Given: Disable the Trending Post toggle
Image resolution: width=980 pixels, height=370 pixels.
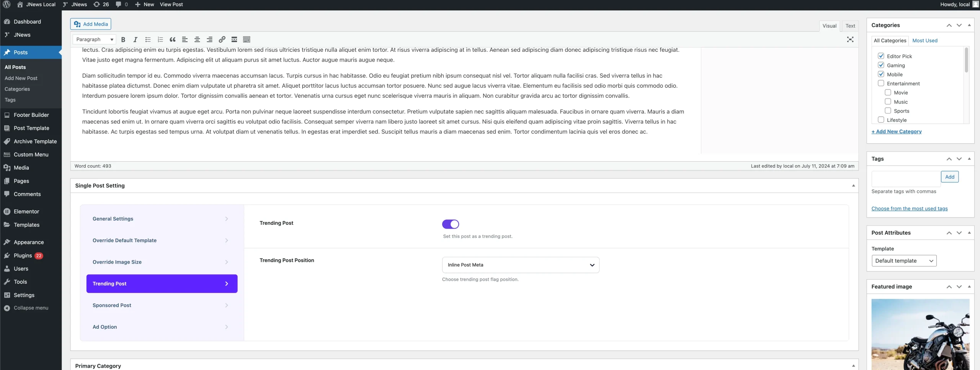Looking at the screenshot, I should click(x=450, y=224).
